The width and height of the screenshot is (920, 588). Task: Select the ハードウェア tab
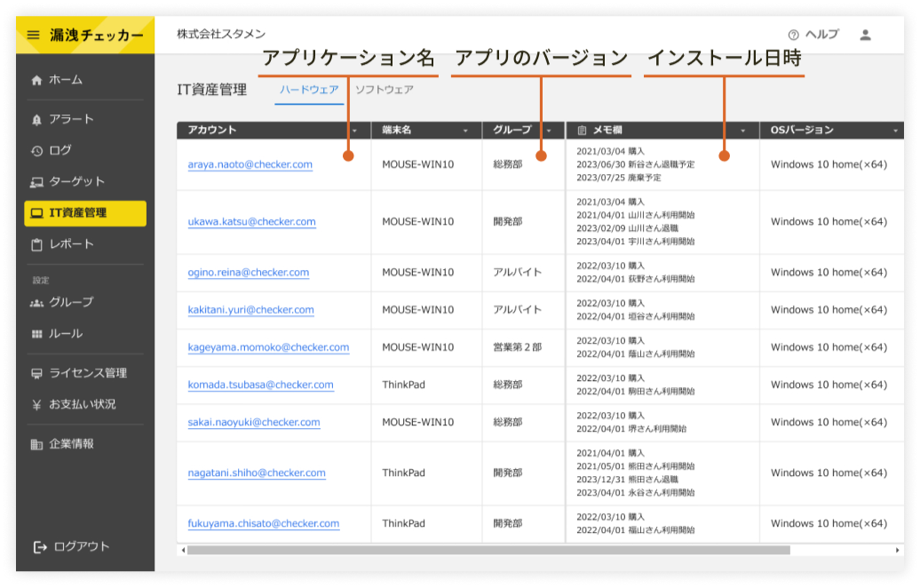click(308, 90)
